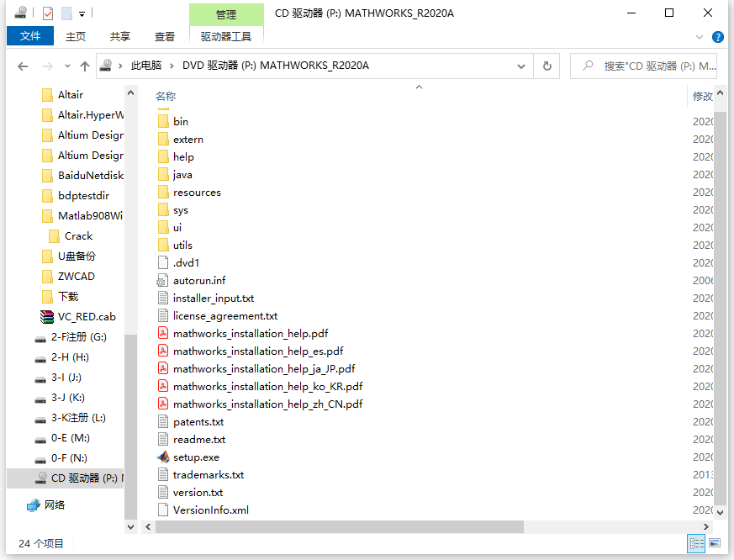
Task: Select the installer_input.txt file name
Action: (214, 298)
